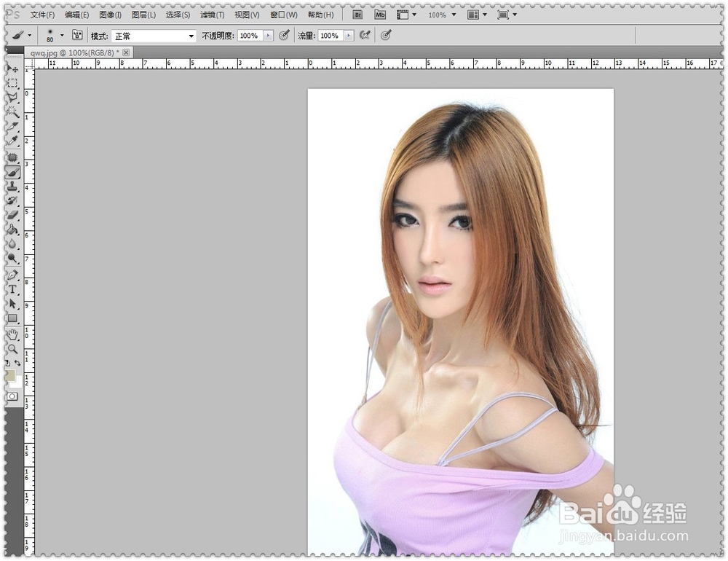The image size is (728, 561).
Task: Open the 视图(V) menu
Action: [247, 15]
